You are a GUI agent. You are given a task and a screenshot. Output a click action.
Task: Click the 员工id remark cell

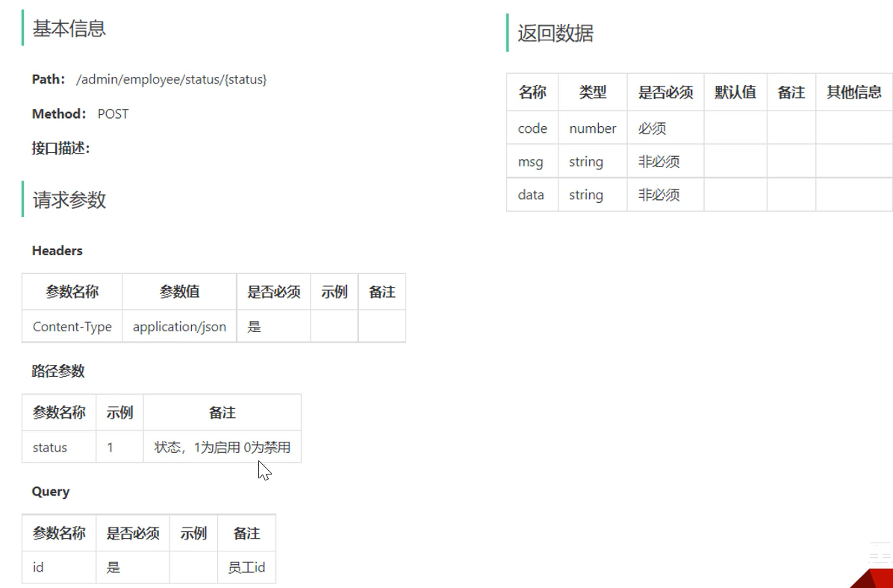[246, 567]
